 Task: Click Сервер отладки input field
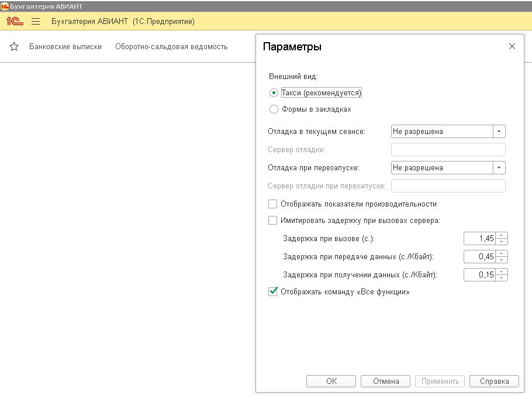coord(448,149)
